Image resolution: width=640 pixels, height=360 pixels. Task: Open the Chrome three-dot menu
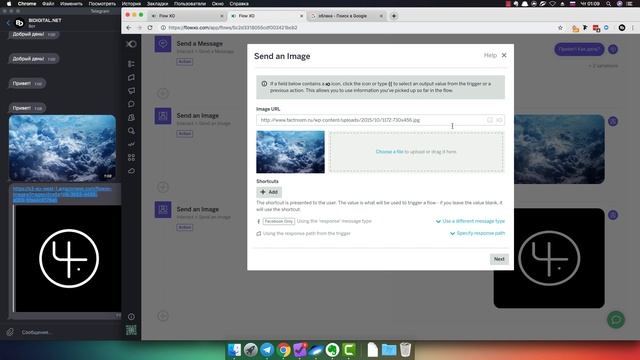tap(633, 27)
